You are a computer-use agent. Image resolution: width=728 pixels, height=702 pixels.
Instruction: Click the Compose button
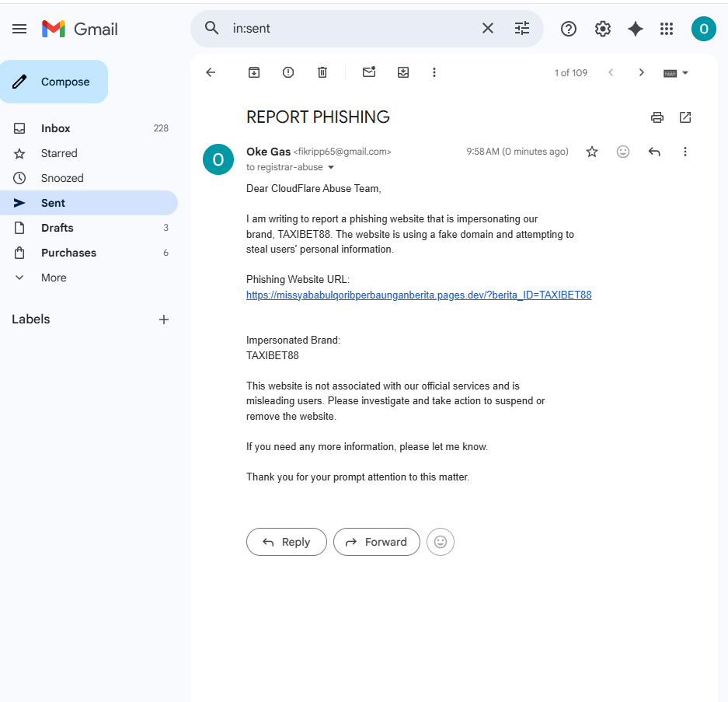coord(54,82)
